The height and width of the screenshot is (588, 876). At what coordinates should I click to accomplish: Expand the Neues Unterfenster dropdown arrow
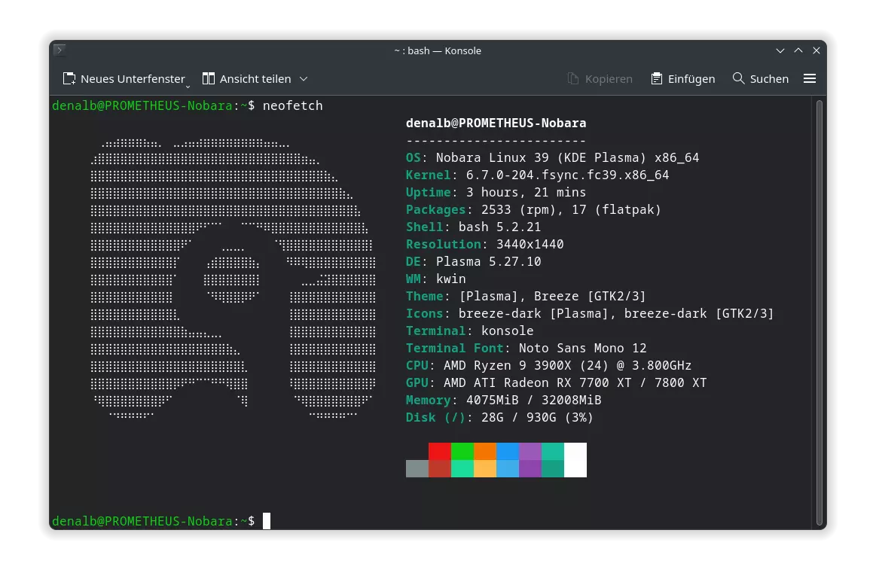[188, 87]
